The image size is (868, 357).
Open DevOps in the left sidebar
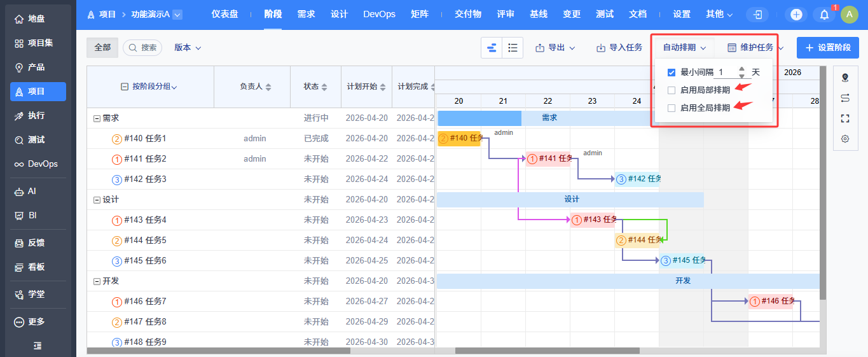click(x=38, y=164)
